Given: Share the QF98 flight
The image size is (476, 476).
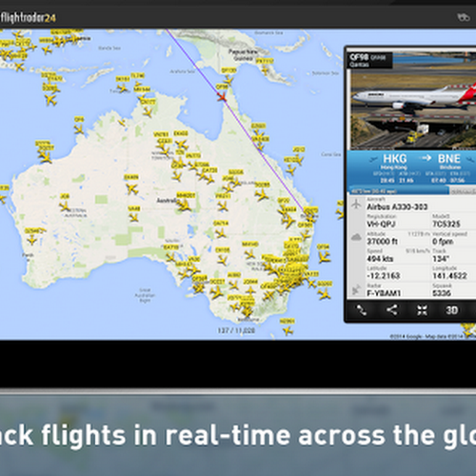Looking at the screenshot, I should pos(392,309).
